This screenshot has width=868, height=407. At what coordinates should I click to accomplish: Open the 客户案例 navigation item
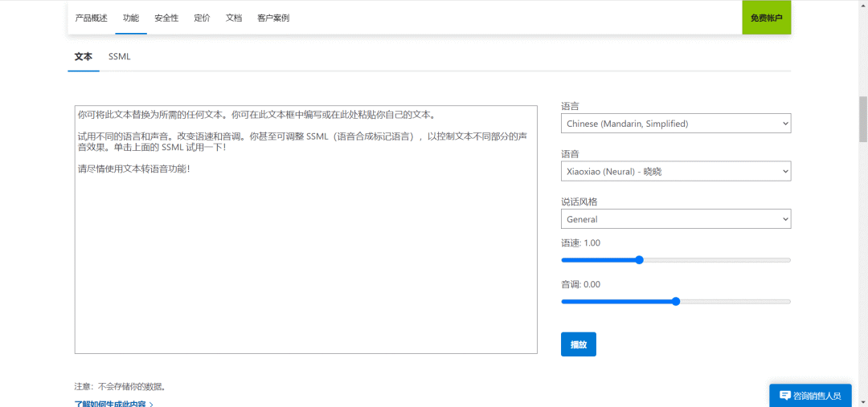pyautogui.click(x=273, y=18)
